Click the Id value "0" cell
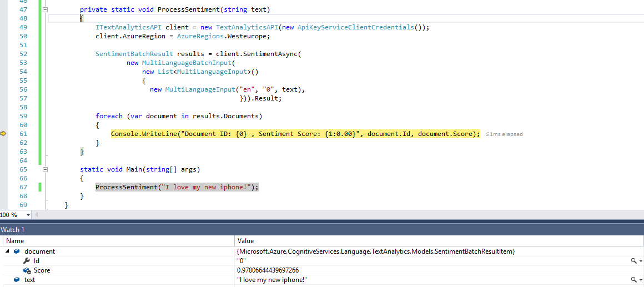 [x=241, y=261]
